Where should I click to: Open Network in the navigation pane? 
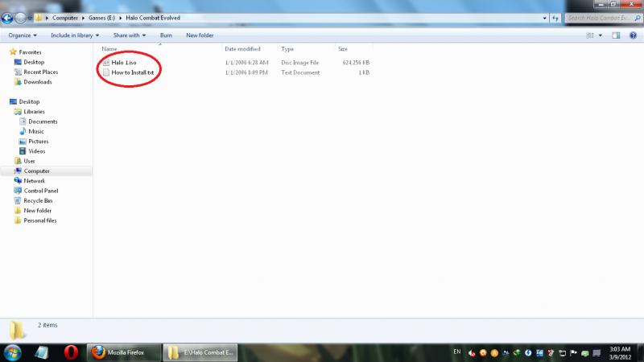(x=34, y=180)
